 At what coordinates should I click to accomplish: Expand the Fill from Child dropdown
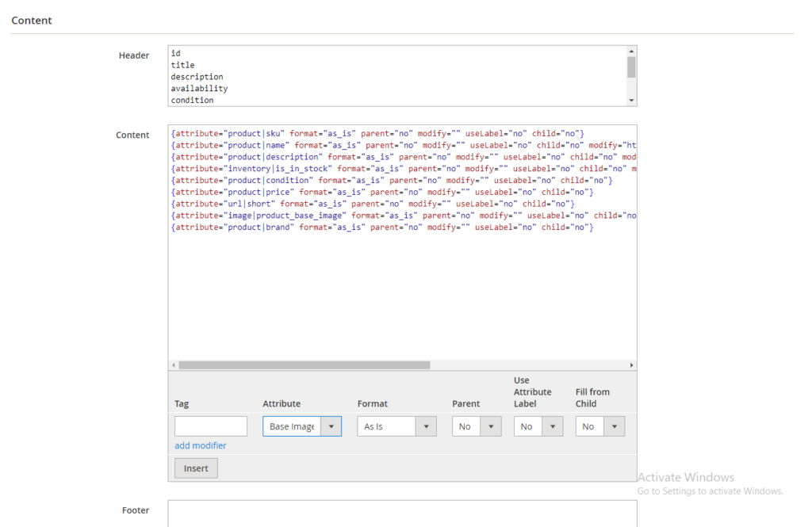point(600,426)
